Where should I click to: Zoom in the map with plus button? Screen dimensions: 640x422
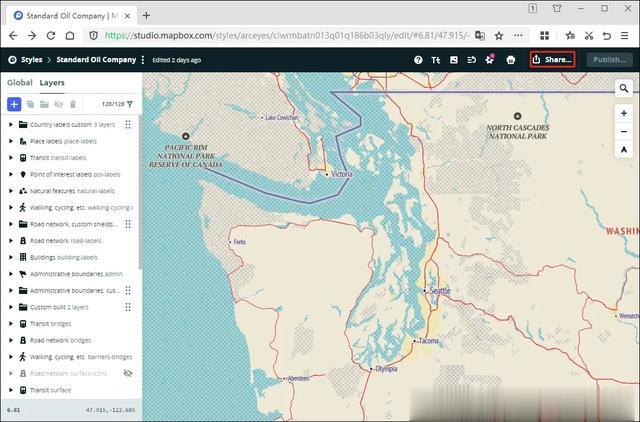[x=624, y=113]
